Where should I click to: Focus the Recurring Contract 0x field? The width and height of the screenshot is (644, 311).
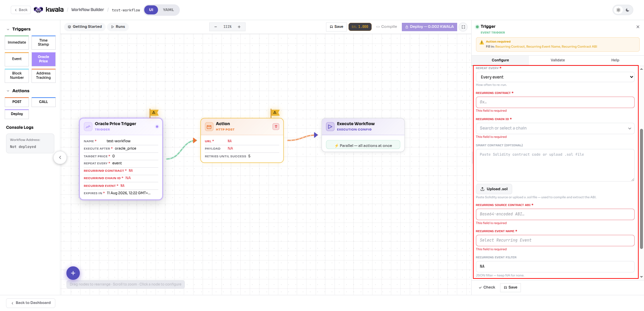[x=555, y=102]
